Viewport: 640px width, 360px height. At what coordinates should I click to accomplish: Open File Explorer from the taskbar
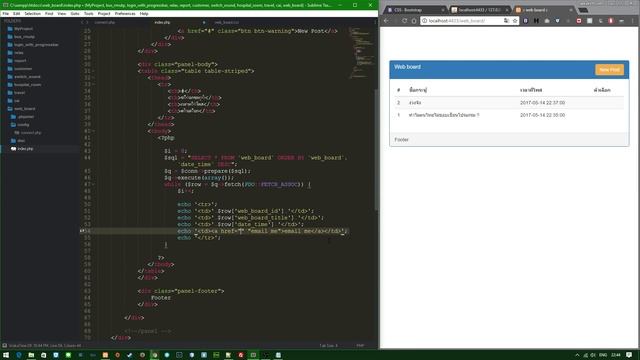click(31, 355)
